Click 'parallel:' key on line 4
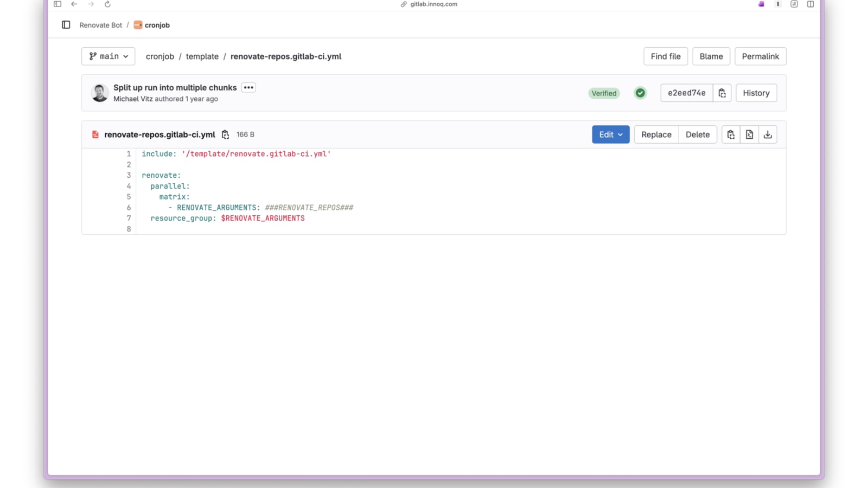This screenshot has height=488, width=868. 170,187
